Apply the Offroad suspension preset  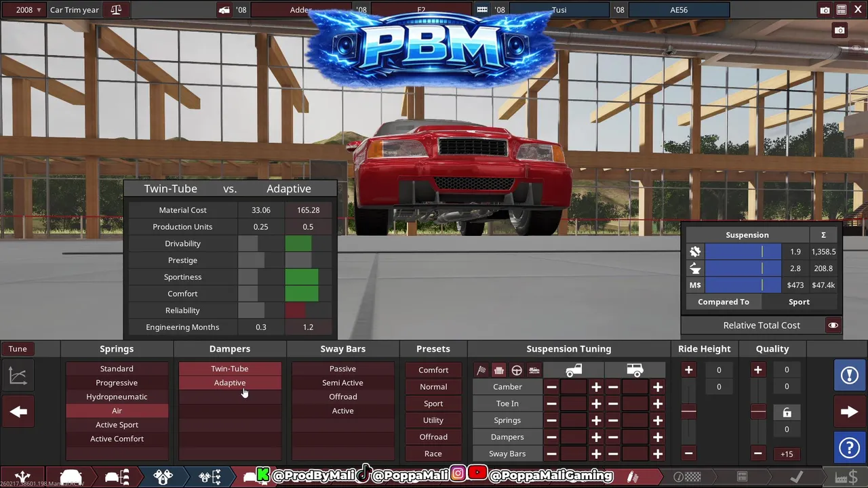pos(433,436)
